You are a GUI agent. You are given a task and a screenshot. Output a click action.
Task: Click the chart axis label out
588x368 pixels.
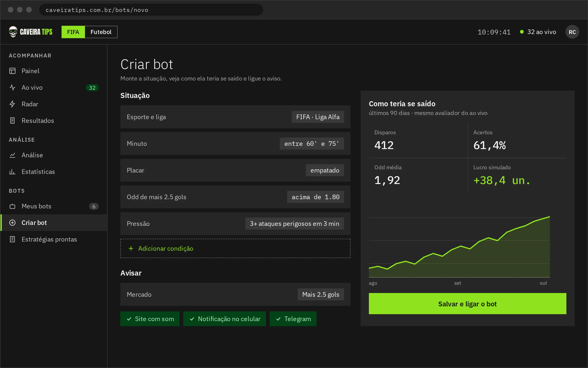tap(543, 283)
